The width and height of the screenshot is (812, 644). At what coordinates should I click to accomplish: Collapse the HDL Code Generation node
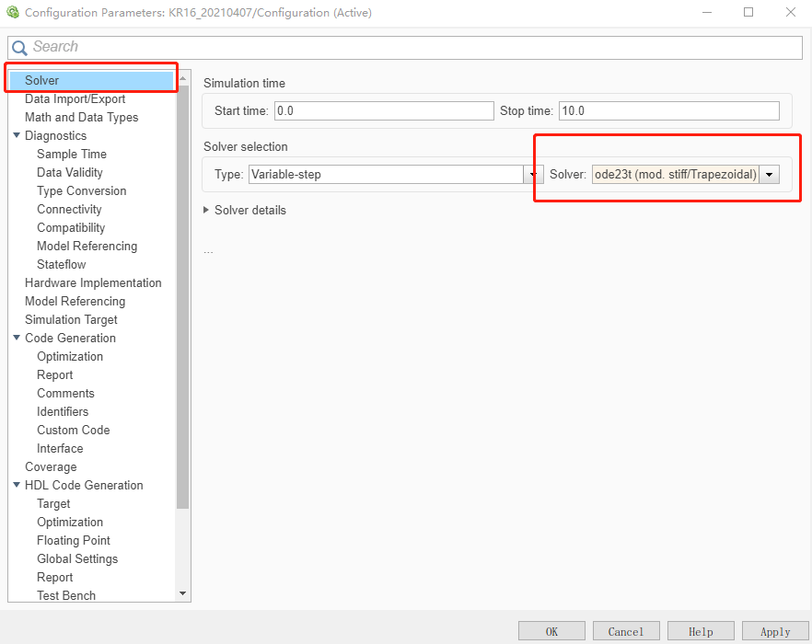tap(17, 485)
